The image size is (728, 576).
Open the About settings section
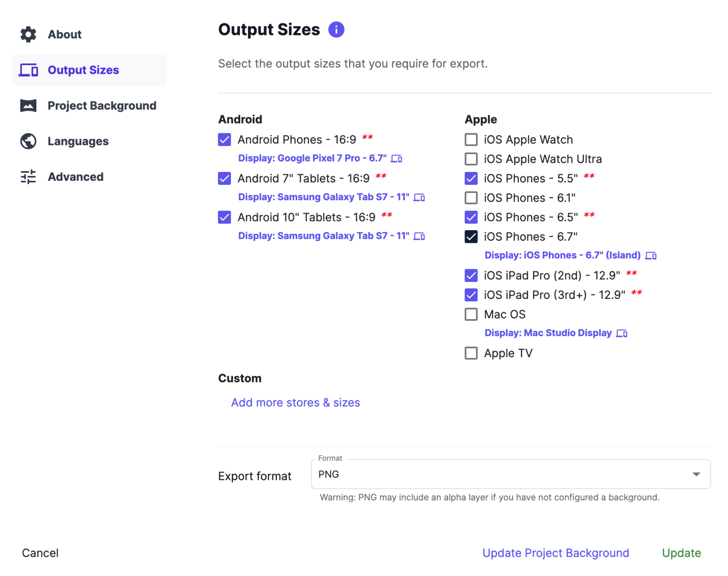65,34
